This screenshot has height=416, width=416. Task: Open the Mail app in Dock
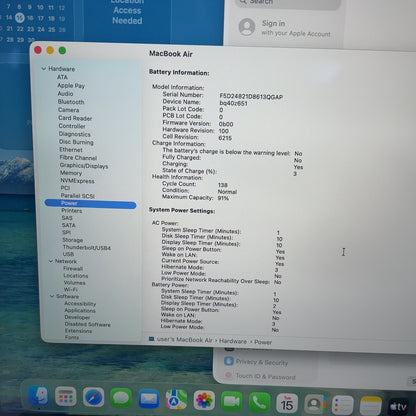point(149,399)
